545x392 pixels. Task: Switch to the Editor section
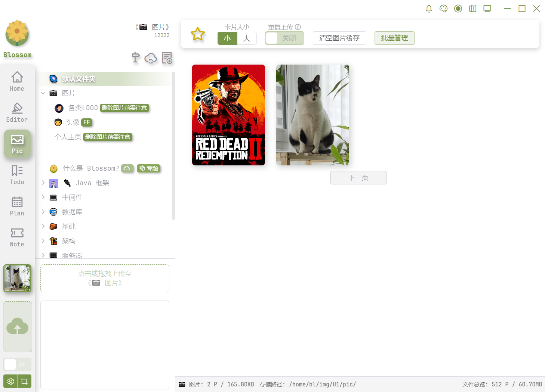click(17, 112)
